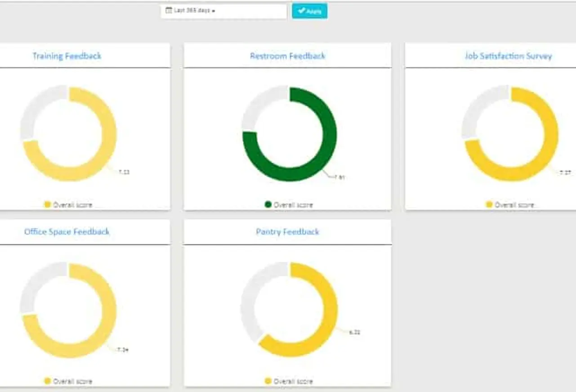Toggle the Overall score legend label in Restroom Feedback

click(293, 205)
